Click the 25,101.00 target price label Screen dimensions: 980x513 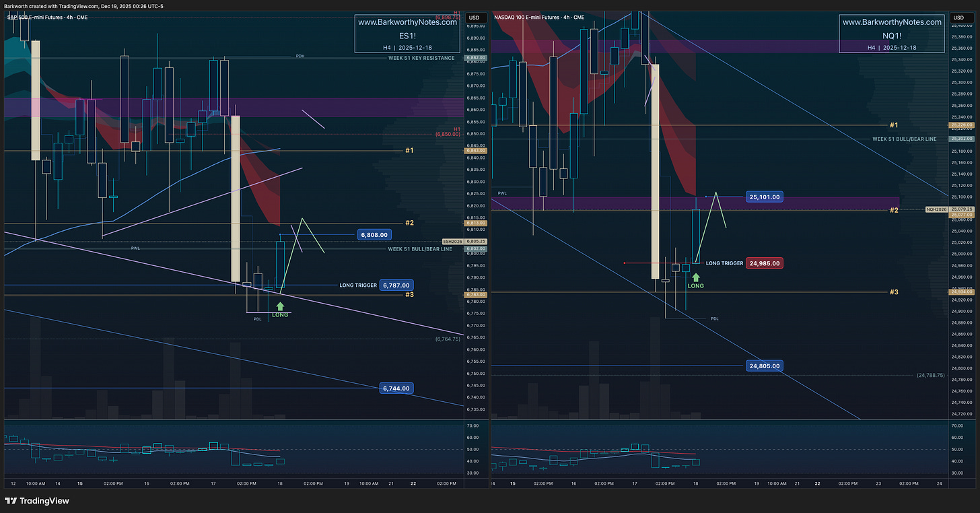(x=765, y=197)
